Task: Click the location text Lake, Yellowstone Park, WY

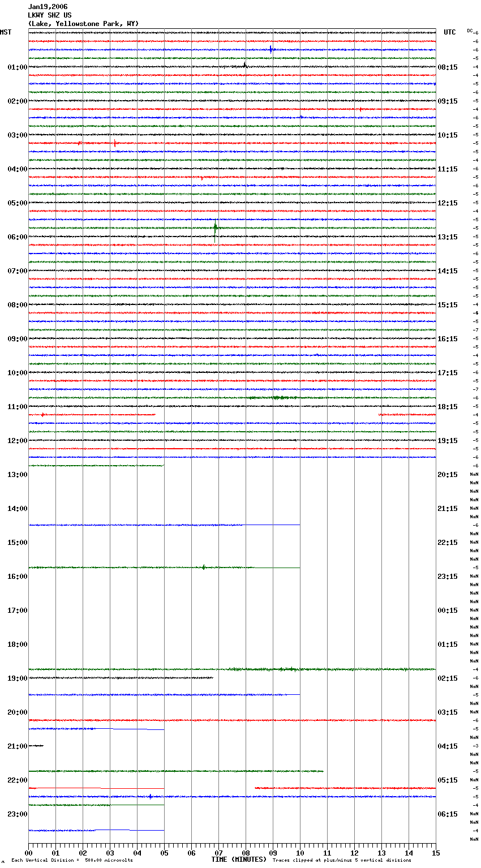Action: pos(83,24)
